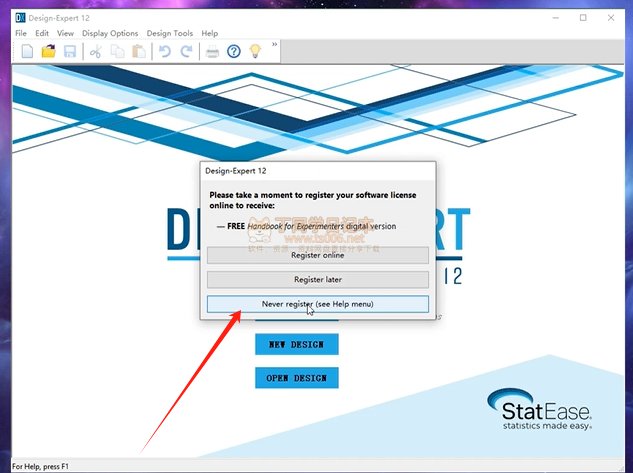This screenshot has width=633, height=473.
Task: Click the light bulb tips icon
Action: (255, 51)
